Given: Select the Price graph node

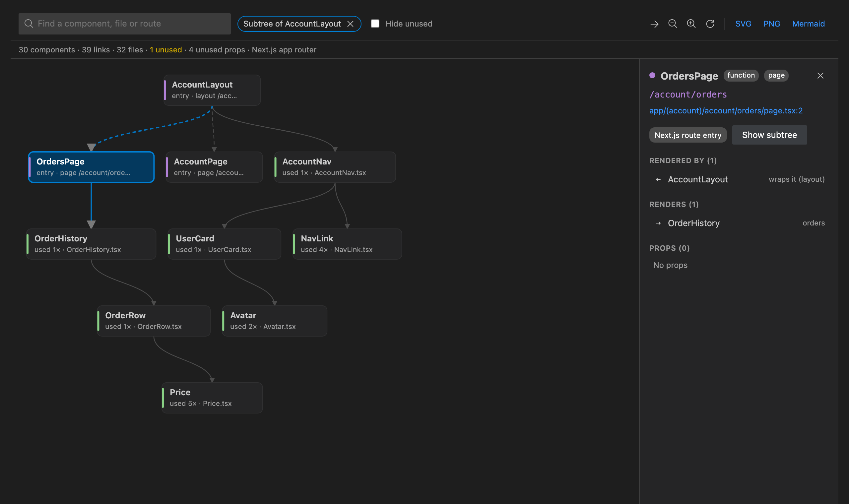Looking at the screenshot, I should pyautogui.click(x=212, y=398).
